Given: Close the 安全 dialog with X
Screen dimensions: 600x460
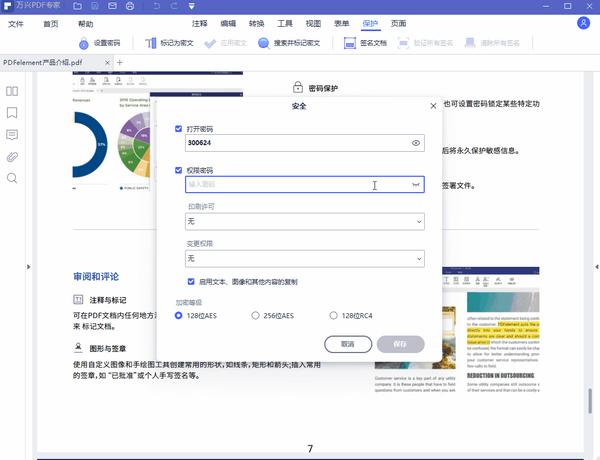Looking at the screenshot, I should pyautogui.click(x=433, y=106).
